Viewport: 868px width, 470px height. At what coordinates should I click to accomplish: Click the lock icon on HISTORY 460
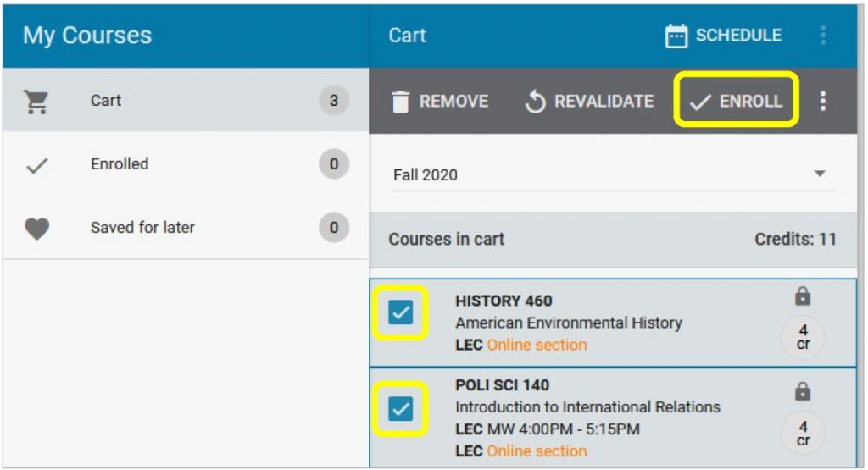(802, 296)
